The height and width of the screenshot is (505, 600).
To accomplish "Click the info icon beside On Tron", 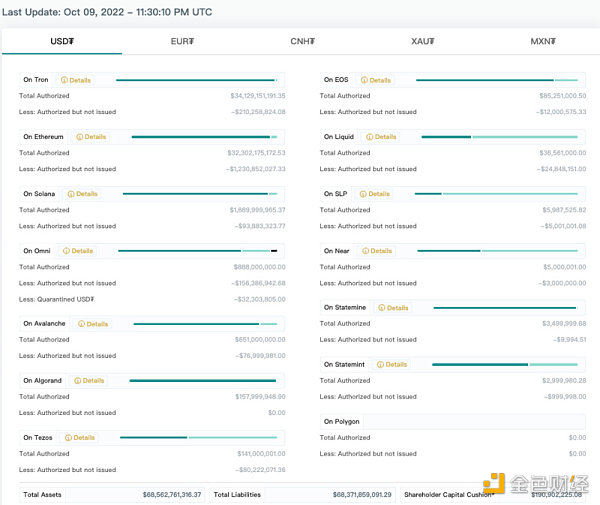I will (x=64, y=80).
